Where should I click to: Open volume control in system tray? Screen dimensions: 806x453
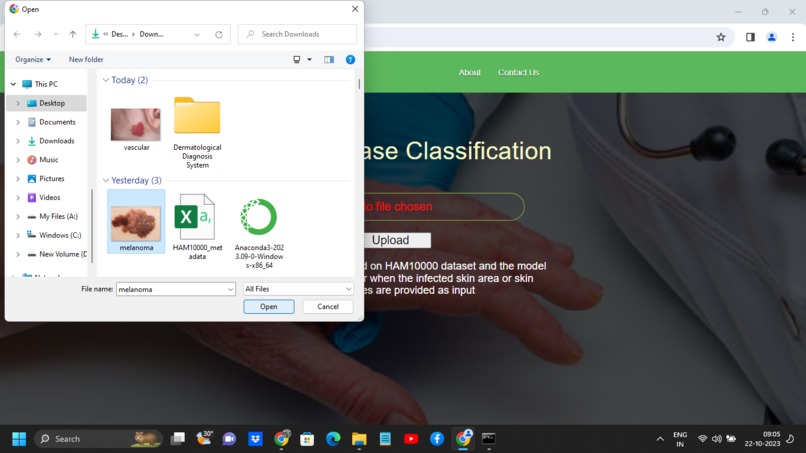(717, 439)
